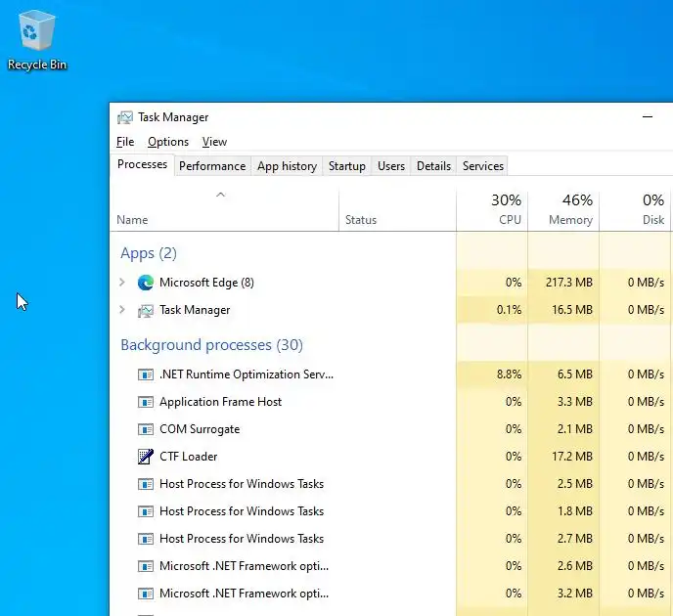The image size is (673, 616).
Task: Switch to the Startup tab
Action: [x=347, y=166]
